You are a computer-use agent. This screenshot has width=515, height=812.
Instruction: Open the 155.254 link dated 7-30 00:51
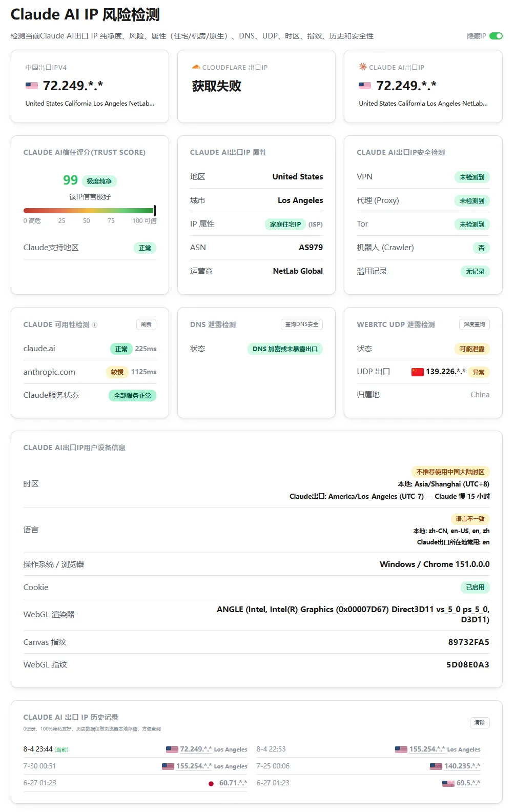(194, 766)
